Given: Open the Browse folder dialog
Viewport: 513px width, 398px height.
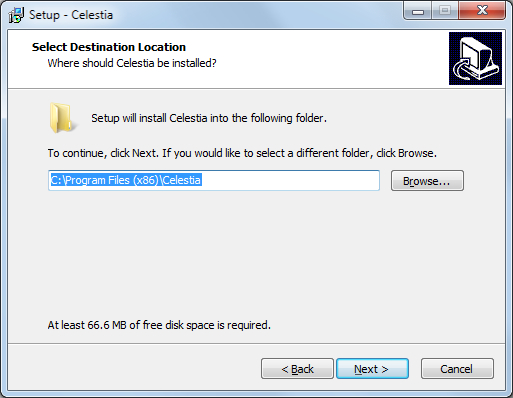Looking at the screenshot, I should pyautogui.click(x=427, y=181).
